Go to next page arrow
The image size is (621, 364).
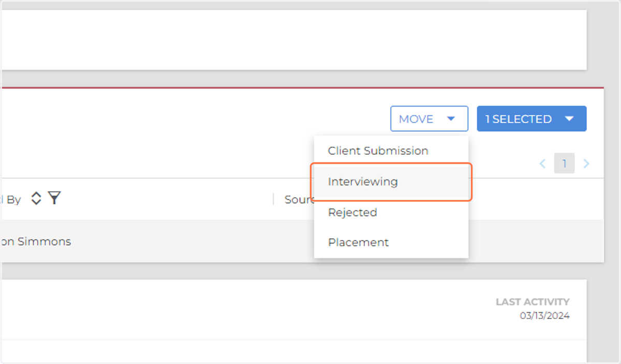(x=586, y=164)
